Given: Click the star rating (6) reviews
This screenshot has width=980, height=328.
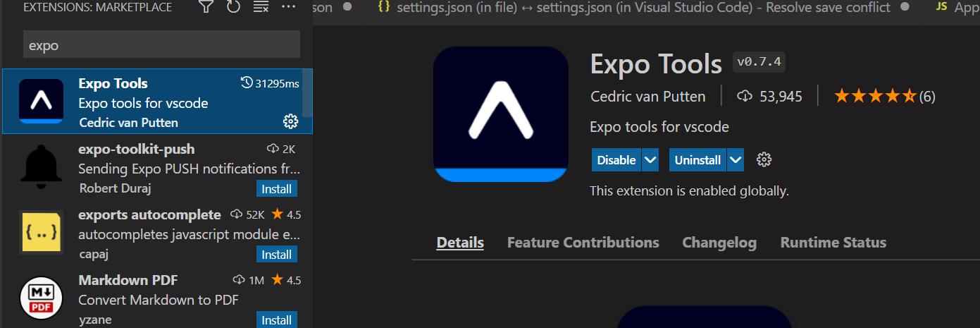Looking at the screenshot, I should click(x=885, y=97).
